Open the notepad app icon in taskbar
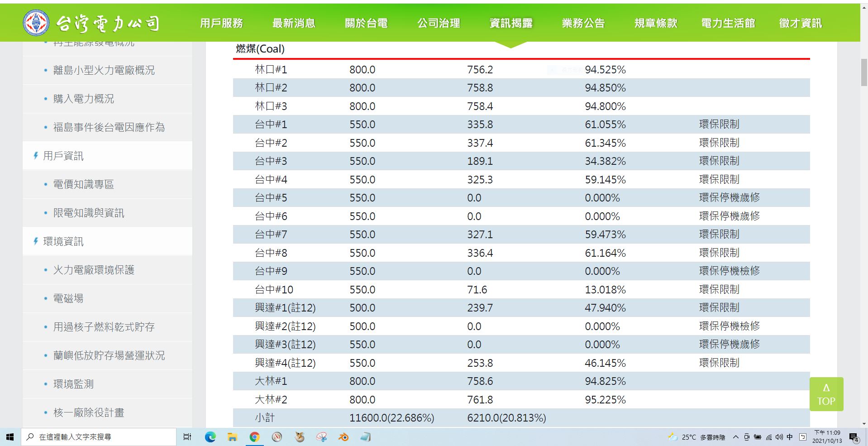Screen dimensions: 868x446 (x=366, y=437)
